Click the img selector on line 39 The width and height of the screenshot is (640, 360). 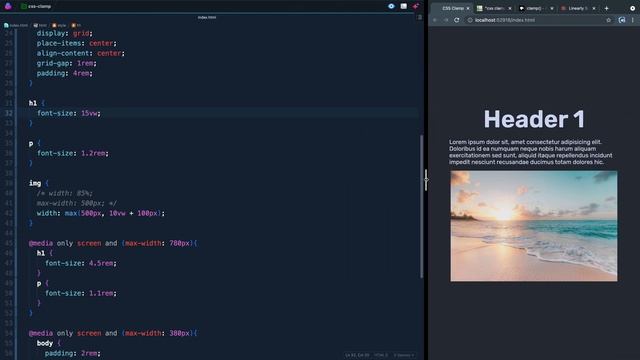click(x=35, y=183)
